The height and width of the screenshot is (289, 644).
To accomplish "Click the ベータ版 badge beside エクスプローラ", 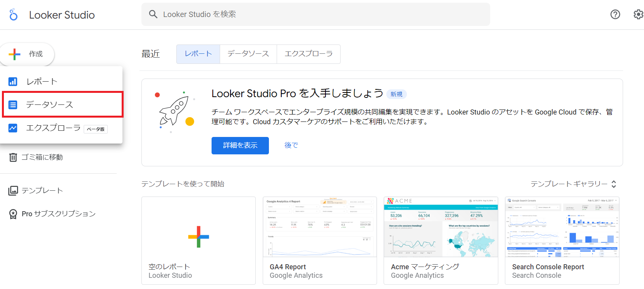I will coord(96,129).
